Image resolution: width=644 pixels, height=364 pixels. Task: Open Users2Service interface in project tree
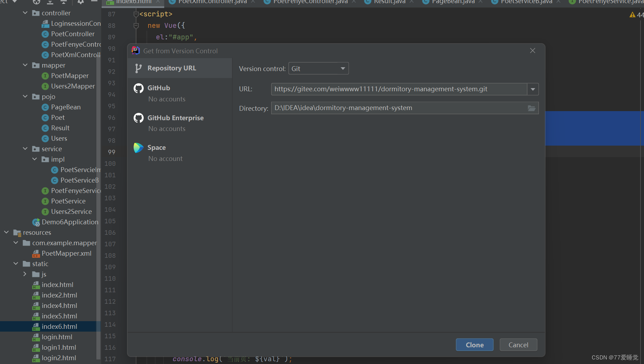(67, 211)
